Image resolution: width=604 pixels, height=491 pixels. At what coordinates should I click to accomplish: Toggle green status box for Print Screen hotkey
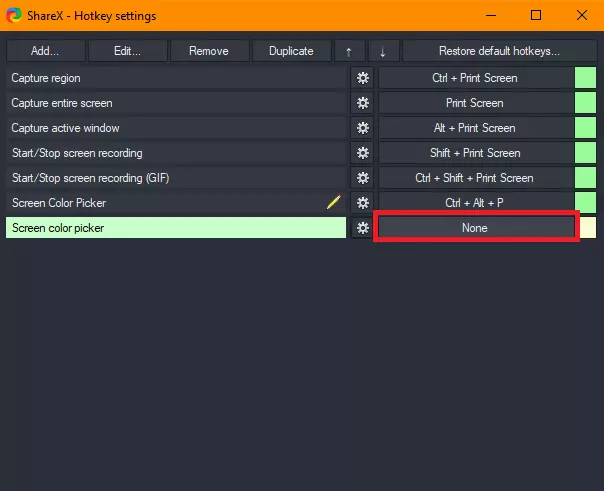point(586,103)
